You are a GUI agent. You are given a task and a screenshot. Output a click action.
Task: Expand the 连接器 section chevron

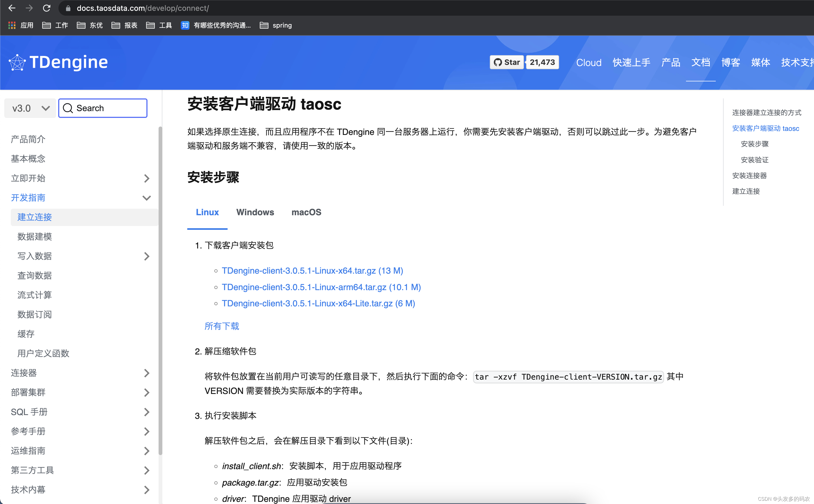tap(147, 373)
